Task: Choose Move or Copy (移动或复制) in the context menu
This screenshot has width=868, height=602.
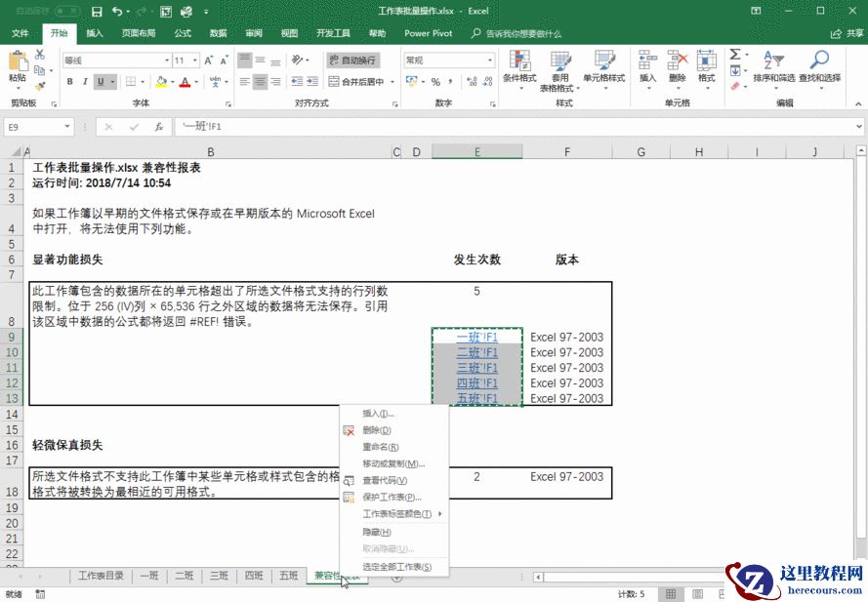Action: tap(394, 463)
